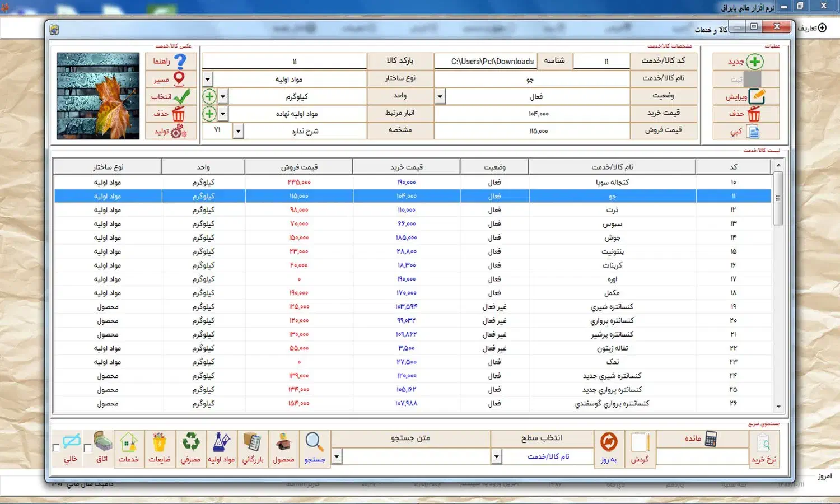Click the 'کپی' copy document icon
This screenshot has width=840, height=504.
(754, 132)
